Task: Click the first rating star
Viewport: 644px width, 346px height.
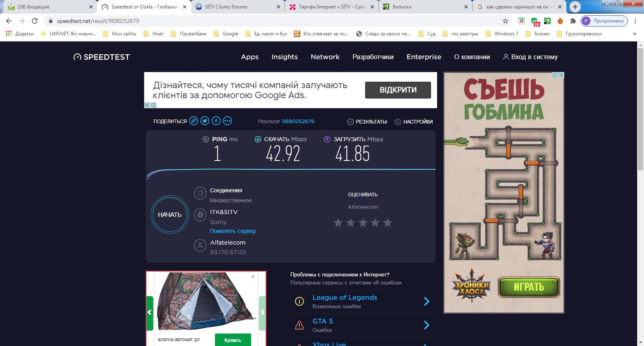Action: pyautogui.click(x=338, y=222)
